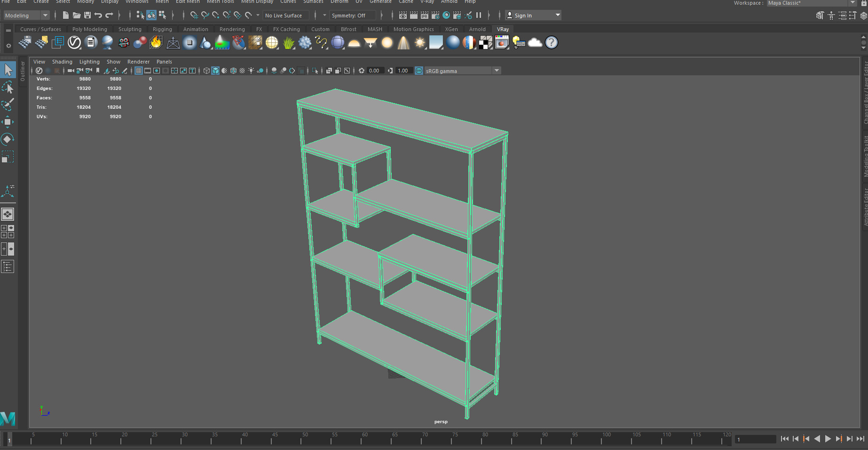The height and width of the screenshot is (450, 868).
Task: Click the V-Ray light lister bulb icon
Action: pos(519,43)
